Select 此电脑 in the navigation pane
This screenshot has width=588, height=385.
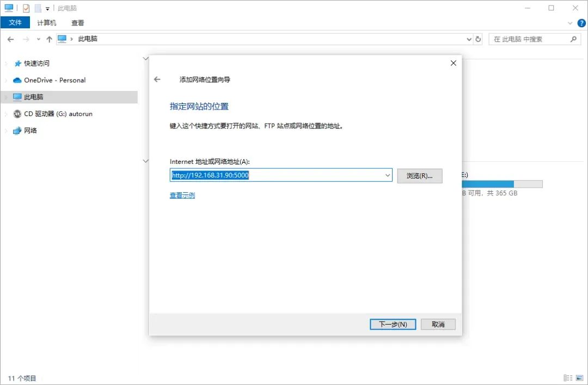(69, 97)
